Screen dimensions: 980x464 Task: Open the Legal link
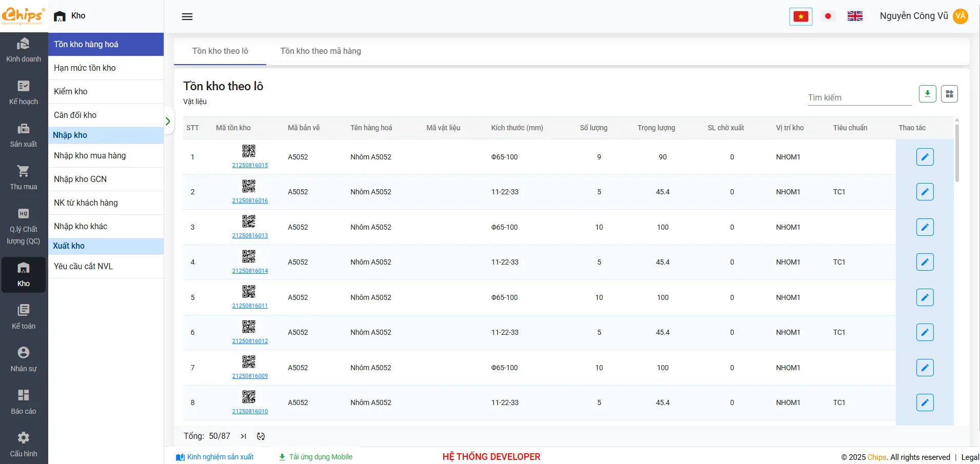coord(970,457)
